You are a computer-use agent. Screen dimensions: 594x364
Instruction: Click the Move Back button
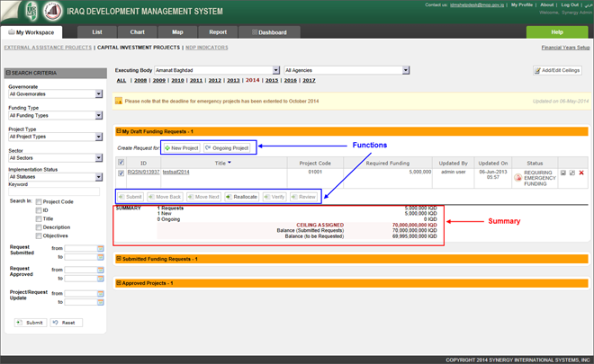tap(165, 197)
